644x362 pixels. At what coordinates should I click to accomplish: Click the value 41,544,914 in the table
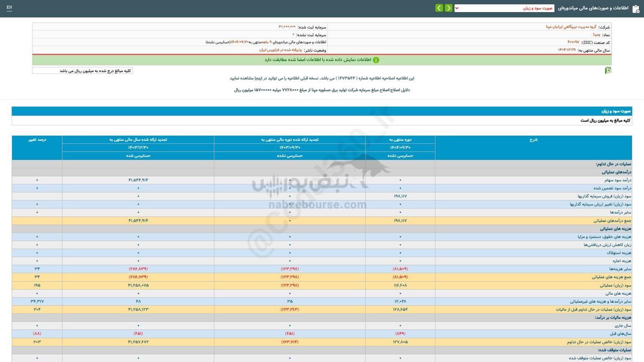tap(138, 180)
